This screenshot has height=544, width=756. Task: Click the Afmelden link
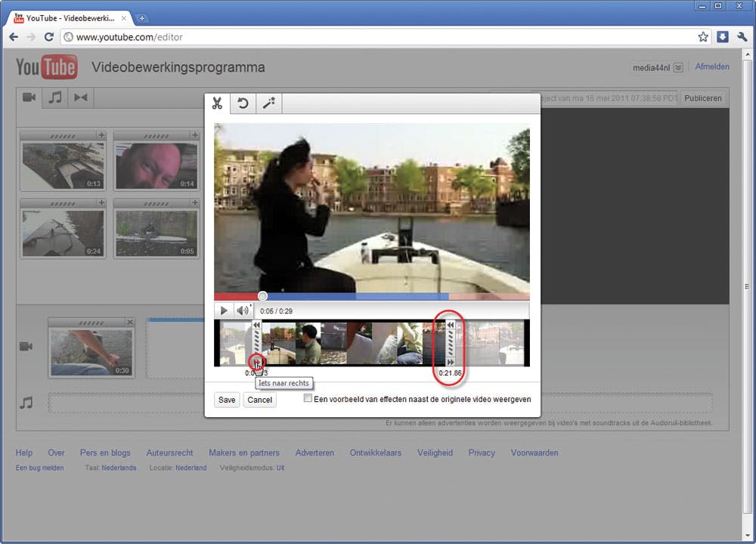tap(712, 66)
